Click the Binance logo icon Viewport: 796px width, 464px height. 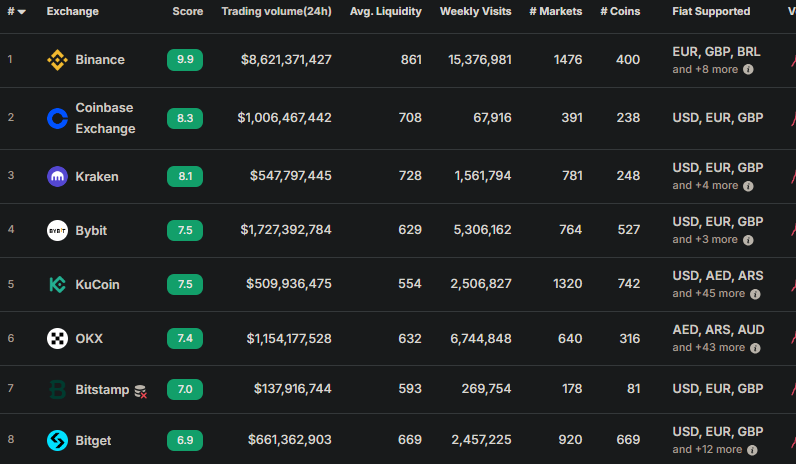tap(57, 60)
